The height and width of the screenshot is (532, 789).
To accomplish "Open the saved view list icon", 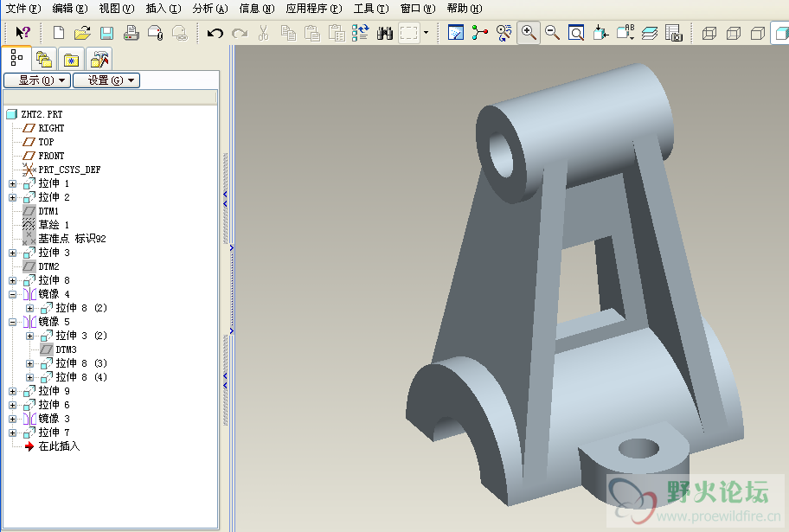I will coord(625,33).
